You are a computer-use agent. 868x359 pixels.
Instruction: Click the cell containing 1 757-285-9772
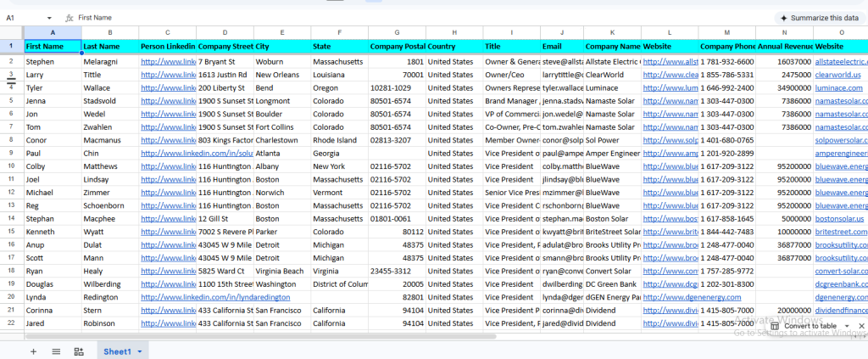726,271
